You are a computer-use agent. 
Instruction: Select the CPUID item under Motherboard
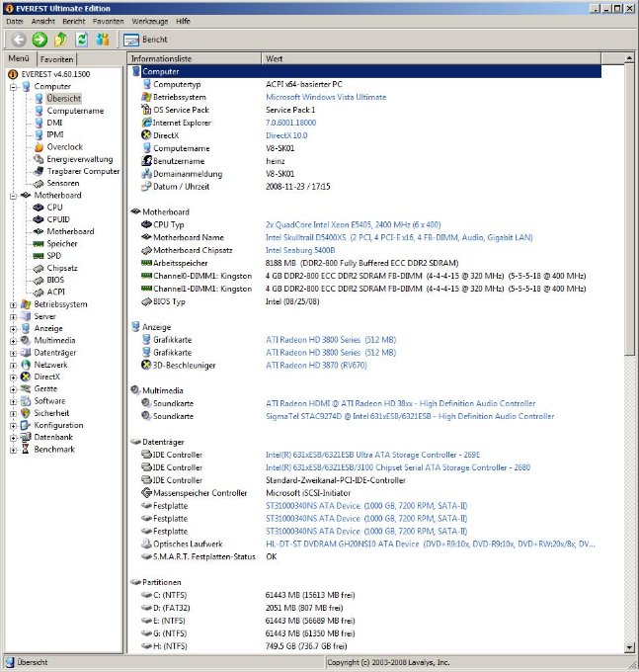coord(58,219)
